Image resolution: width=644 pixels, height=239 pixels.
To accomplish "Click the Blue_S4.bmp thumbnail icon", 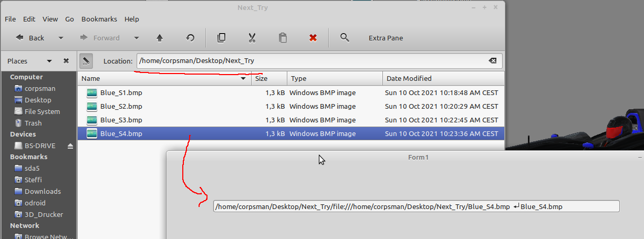I will click(x=92, y=133).
